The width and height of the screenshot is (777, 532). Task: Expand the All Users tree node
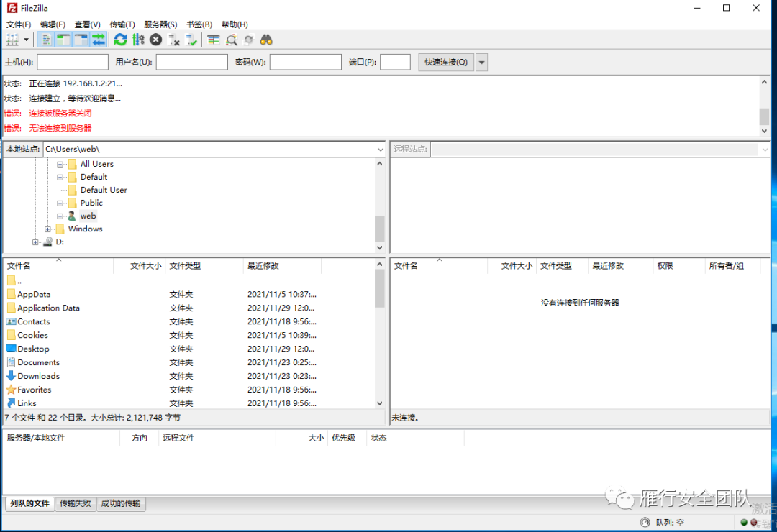[60, 164]
